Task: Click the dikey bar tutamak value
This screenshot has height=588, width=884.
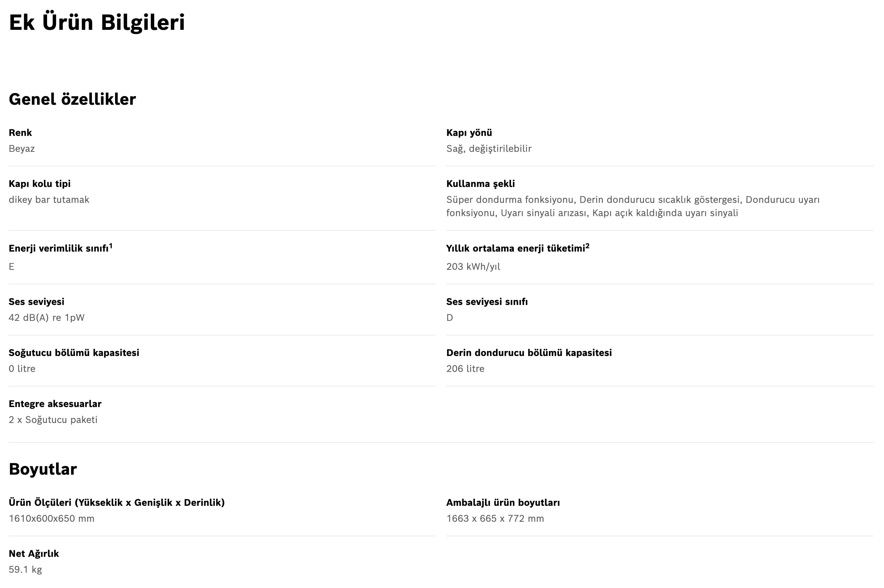Action: (x=49, y=200)
